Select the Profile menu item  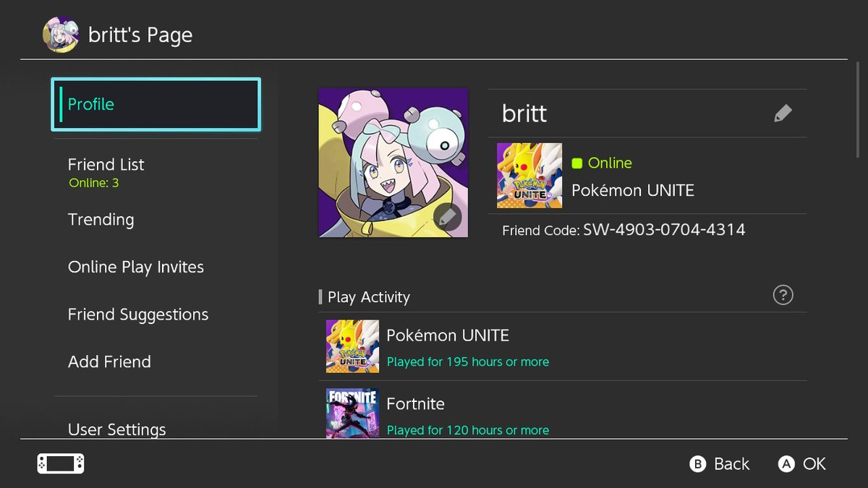pos(156,105)
